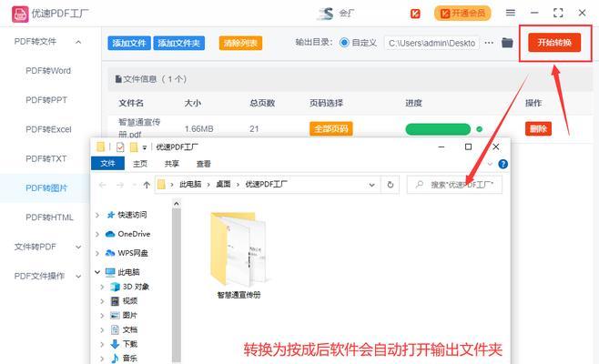Click 桌面 in Explorer address bar

coord(223,185)
